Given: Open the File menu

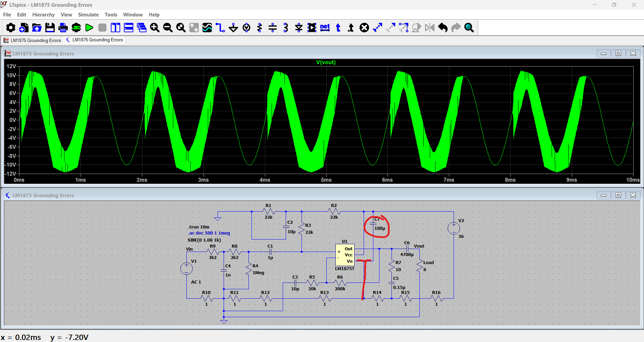Looking at the screenshot, I should tap(7, 15).
